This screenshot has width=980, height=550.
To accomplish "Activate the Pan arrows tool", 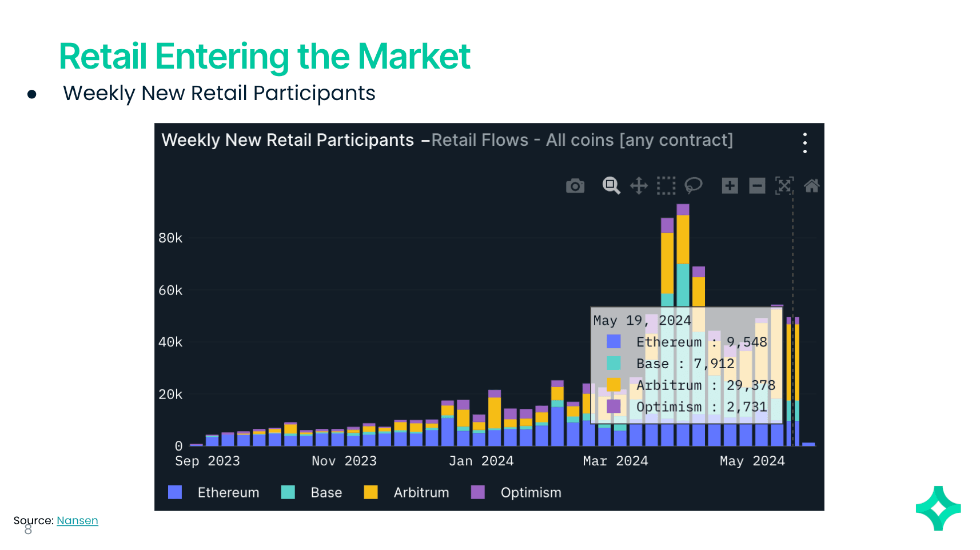I will click(639, 186).
